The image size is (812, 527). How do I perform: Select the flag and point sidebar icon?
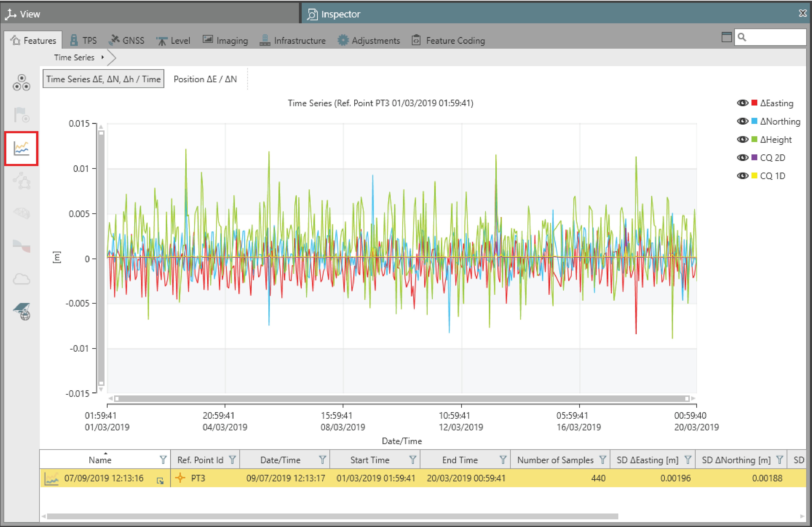pos(21,115)
